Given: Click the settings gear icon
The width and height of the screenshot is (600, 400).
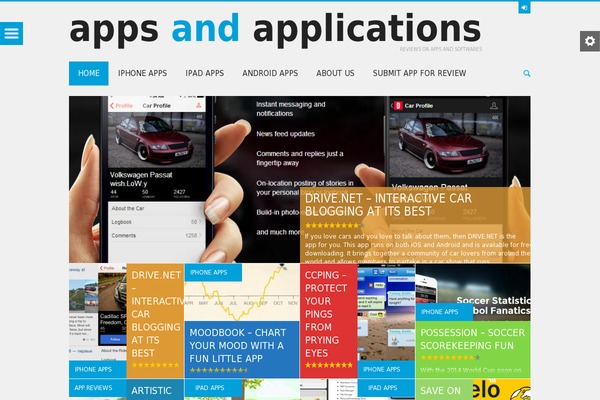Looking at the screenshot, I should point(590,41).
